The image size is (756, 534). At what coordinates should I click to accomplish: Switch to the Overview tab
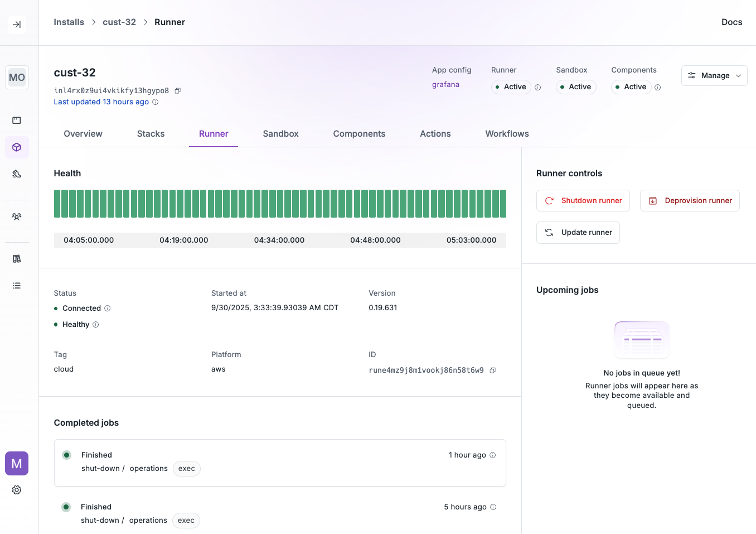coord(83,133)
